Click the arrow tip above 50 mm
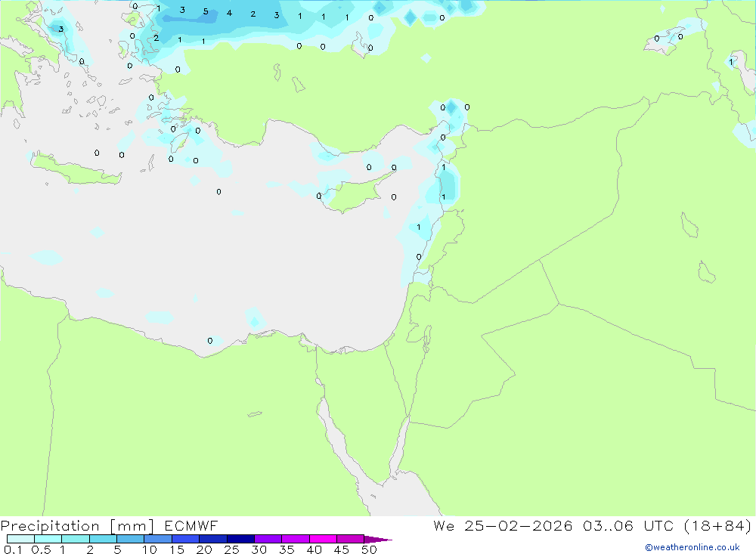This screenshot has width=756, height=554. (378, 539)
